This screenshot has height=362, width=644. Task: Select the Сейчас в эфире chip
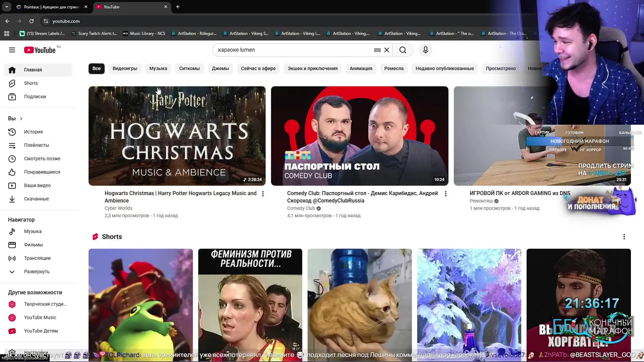tap(258, 68)
